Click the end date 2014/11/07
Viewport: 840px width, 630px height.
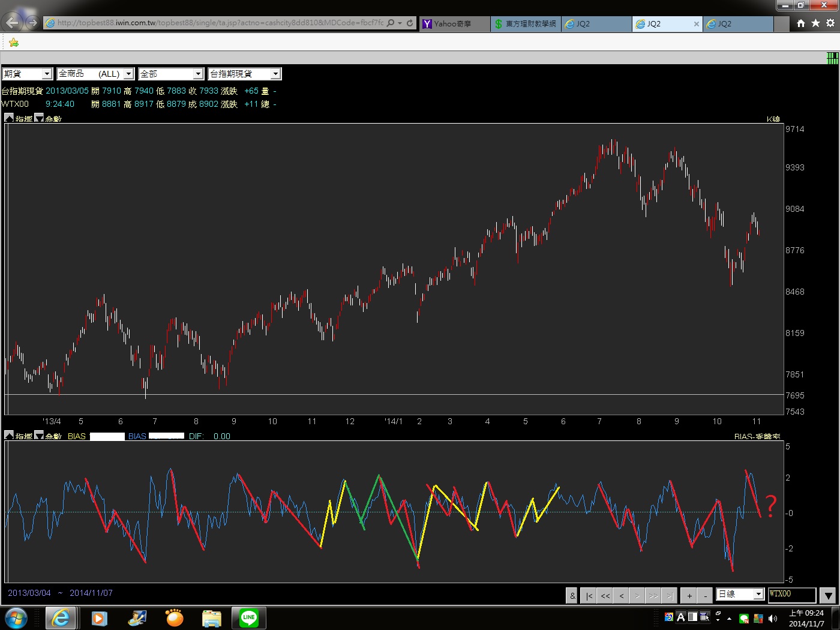pos(91,593)
